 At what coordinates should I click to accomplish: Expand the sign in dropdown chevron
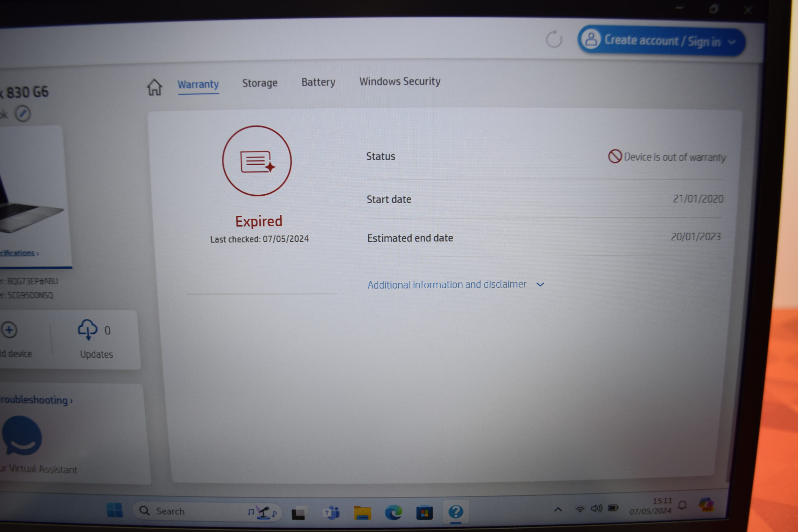tap(732, 42)
